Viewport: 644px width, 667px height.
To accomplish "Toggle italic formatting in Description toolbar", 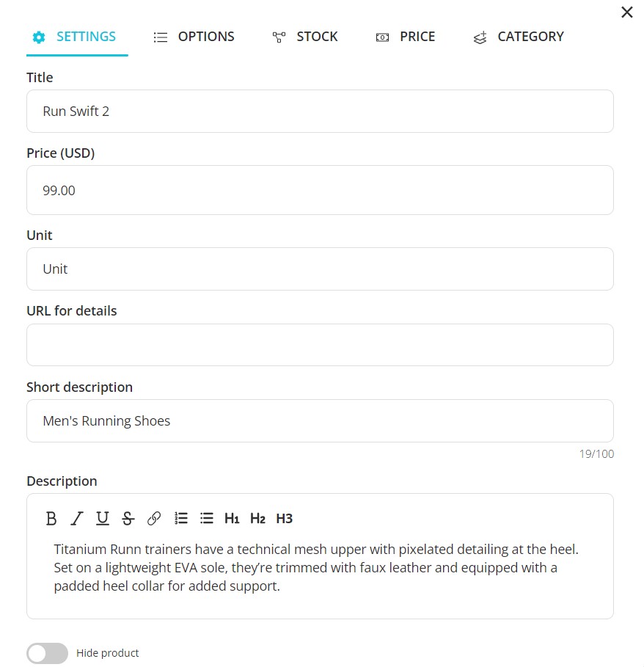I will (x=76, y=519).
